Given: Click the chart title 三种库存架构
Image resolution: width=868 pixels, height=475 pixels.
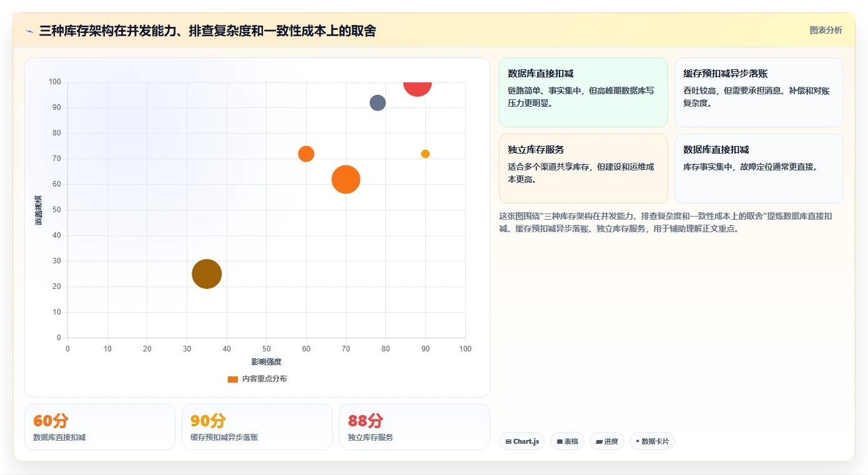Looking at the screenshot, I should (x=207, y=31).
